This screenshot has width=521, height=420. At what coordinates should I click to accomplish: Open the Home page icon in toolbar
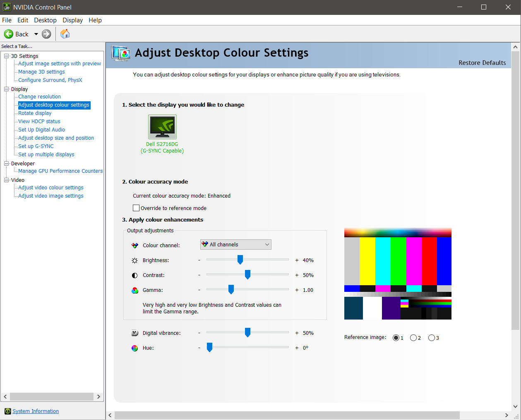[x=65, y=34]
